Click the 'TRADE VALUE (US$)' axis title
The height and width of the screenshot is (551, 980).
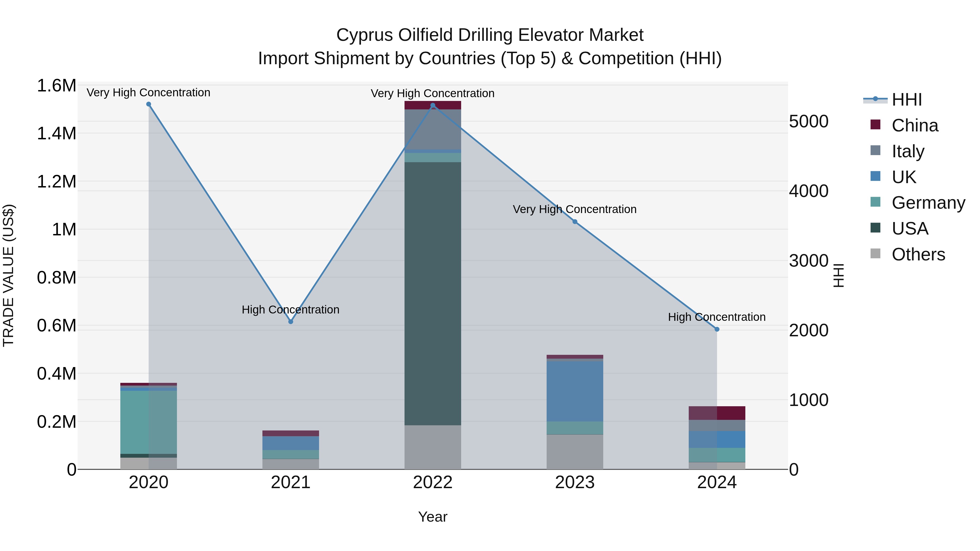coord(8,275)
